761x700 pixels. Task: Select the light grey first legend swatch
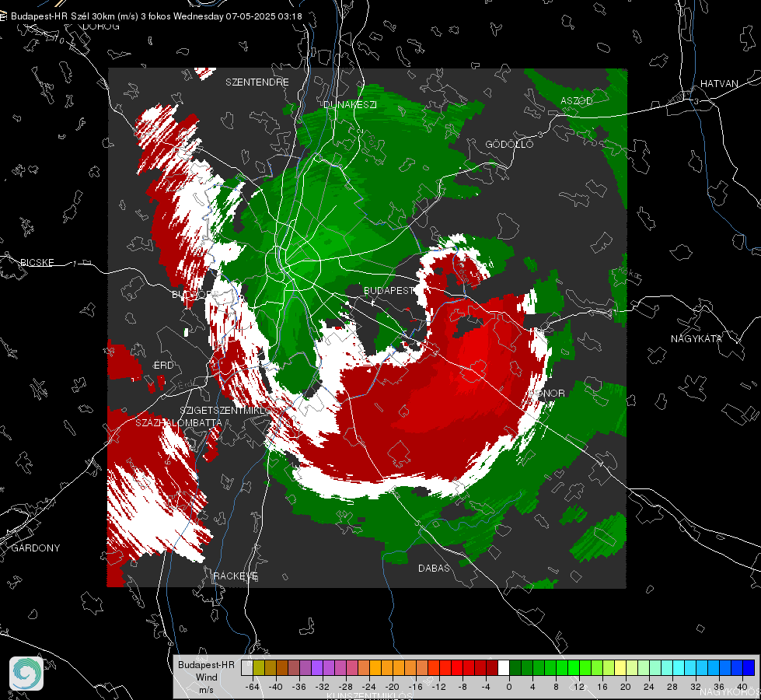(x=246, y=667)
